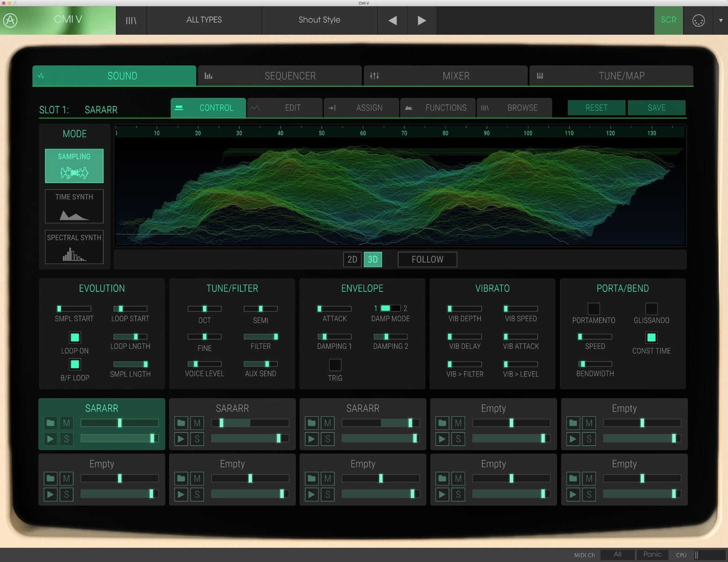Adjust the FILTER slider

pyautogui.click(x=261, y=337)
